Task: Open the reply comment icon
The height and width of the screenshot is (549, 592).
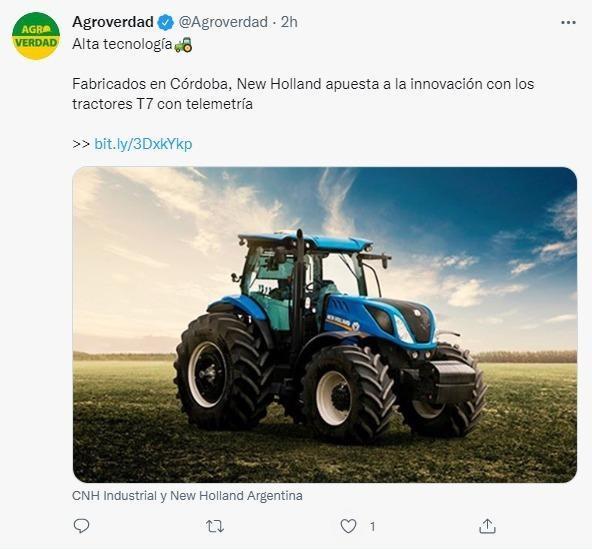Action: click(x=81, y=526)
